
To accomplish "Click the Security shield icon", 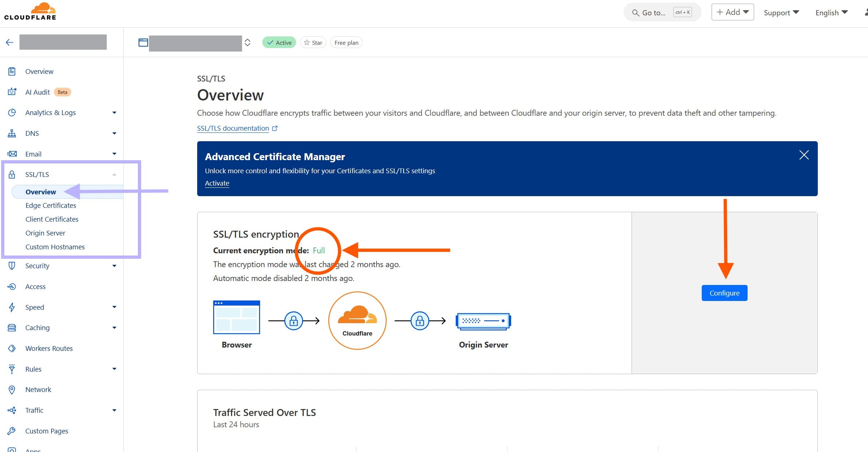I will (x=12, y=266).
